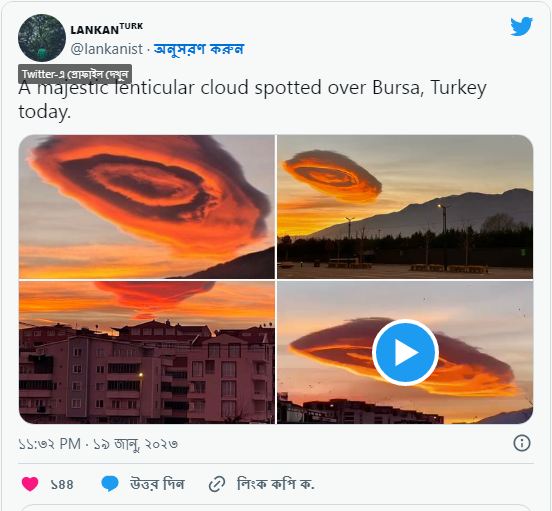Viewport: 552px width, 511px height.
Task: Click the ১৪৪ likes count
Action: pyautogui.click(x=62, y=485)
